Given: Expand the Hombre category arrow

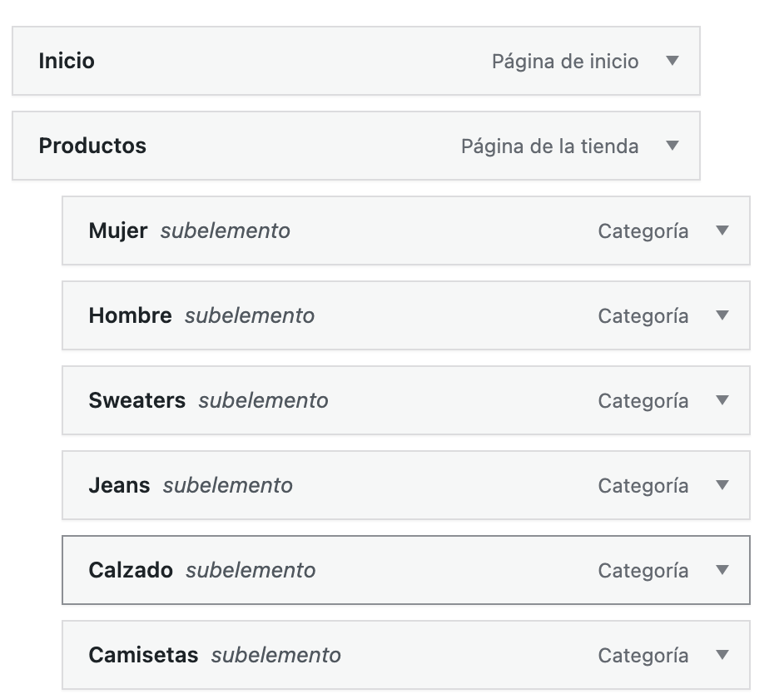Looking at the screenshot, I should coord(722,315).
